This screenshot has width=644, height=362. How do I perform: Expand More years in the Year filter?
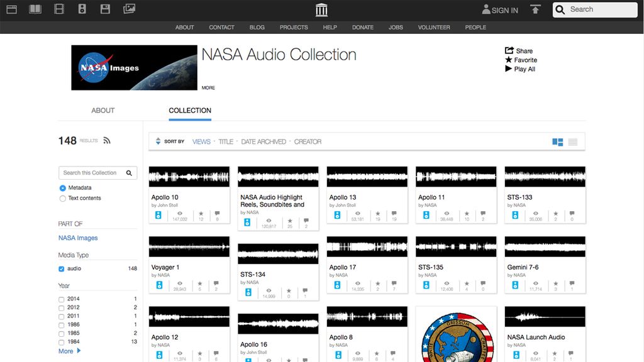click(x=67, y=351)
